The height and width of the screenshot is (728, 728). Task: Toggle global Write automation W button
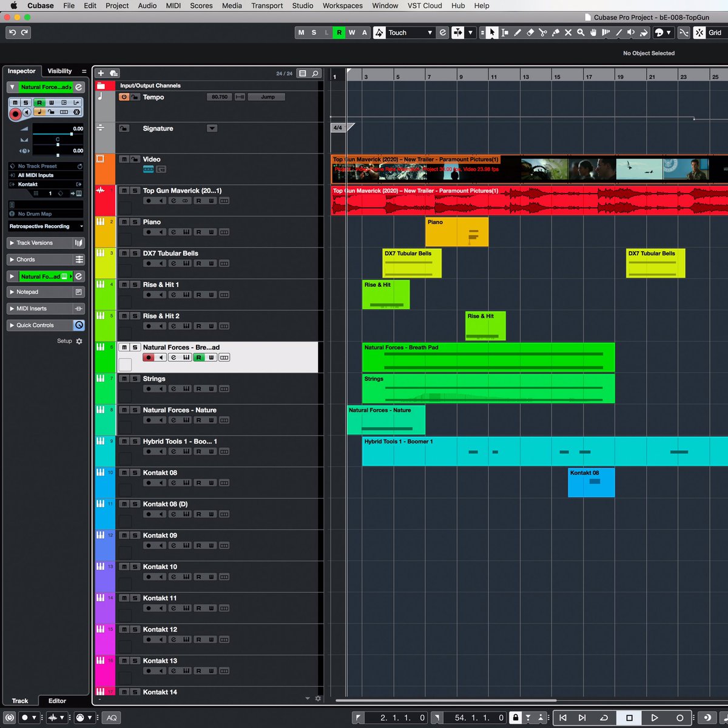[x=352, y=33]
